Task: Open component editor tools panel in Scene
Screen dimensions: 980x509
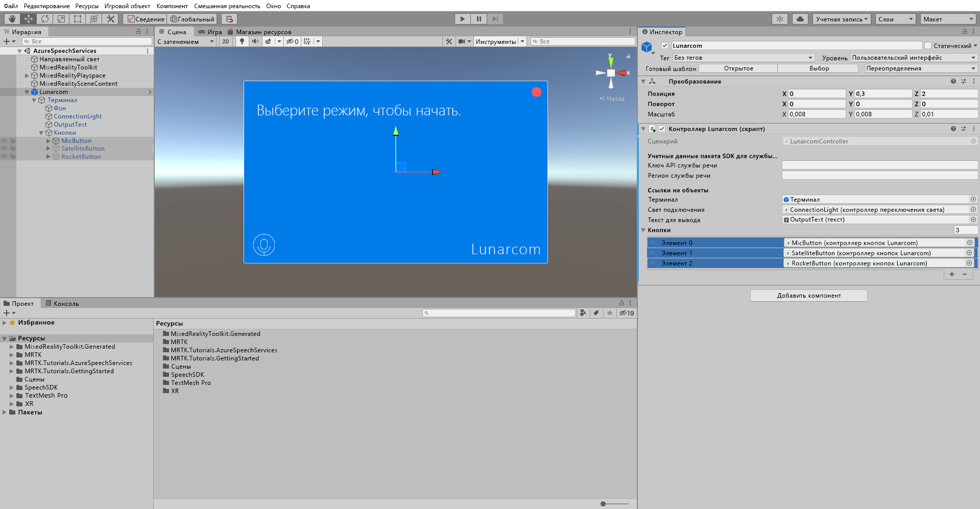Action: pos(449,41)
